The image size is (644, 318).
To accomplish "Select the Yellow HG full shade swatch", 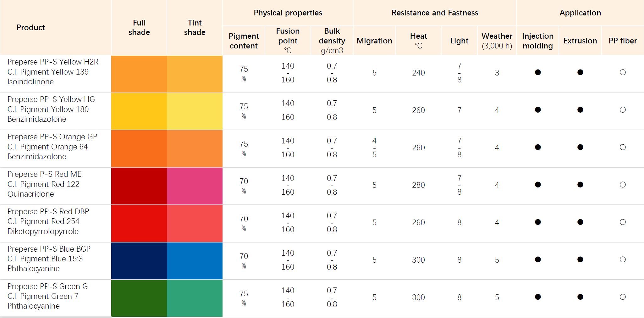I will click(x=139, y=111).
